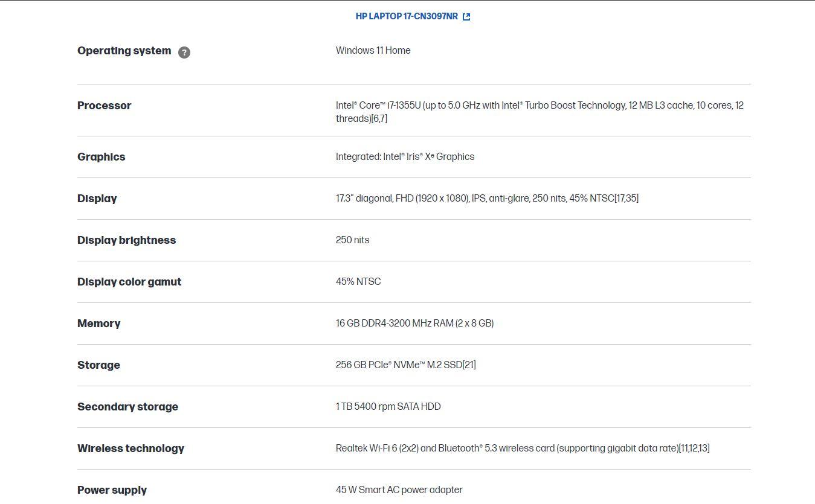Select the Wireless technology label
This screenshot has width=815, height=504.
point(130,448)
